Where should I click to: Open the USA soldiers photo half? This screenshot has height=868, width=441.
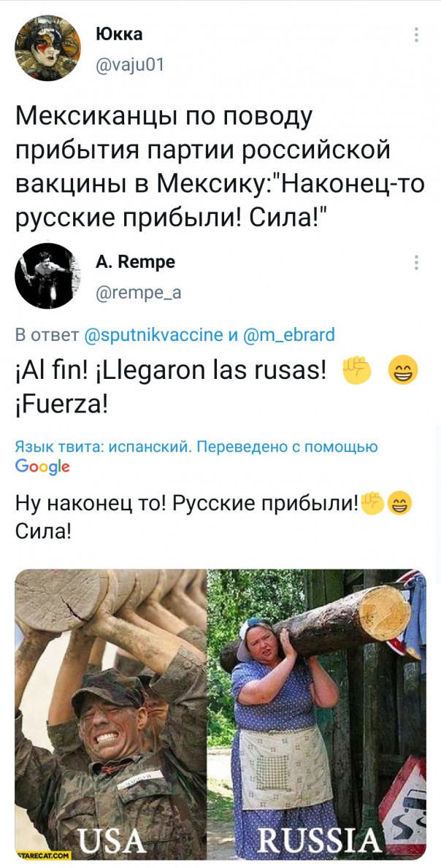click(111, 713)
